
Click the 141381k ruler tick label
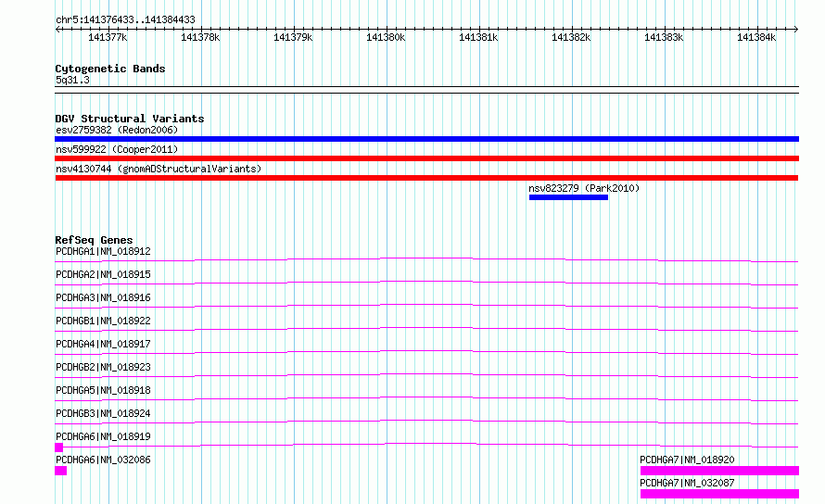click(x=478, y=37)
